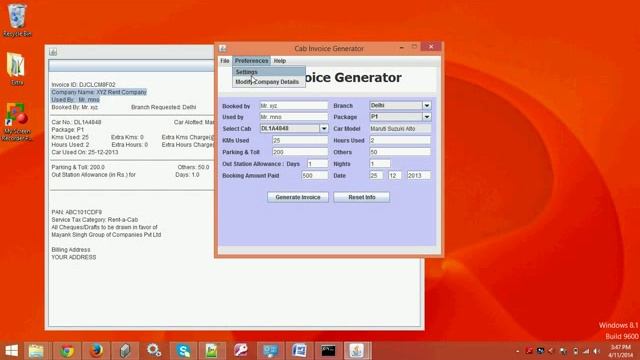Image resolution: width=640 pixels, height=360 pixels.
Task: Click the Java app taskbar icon
Action: click(x=357, y=351)
